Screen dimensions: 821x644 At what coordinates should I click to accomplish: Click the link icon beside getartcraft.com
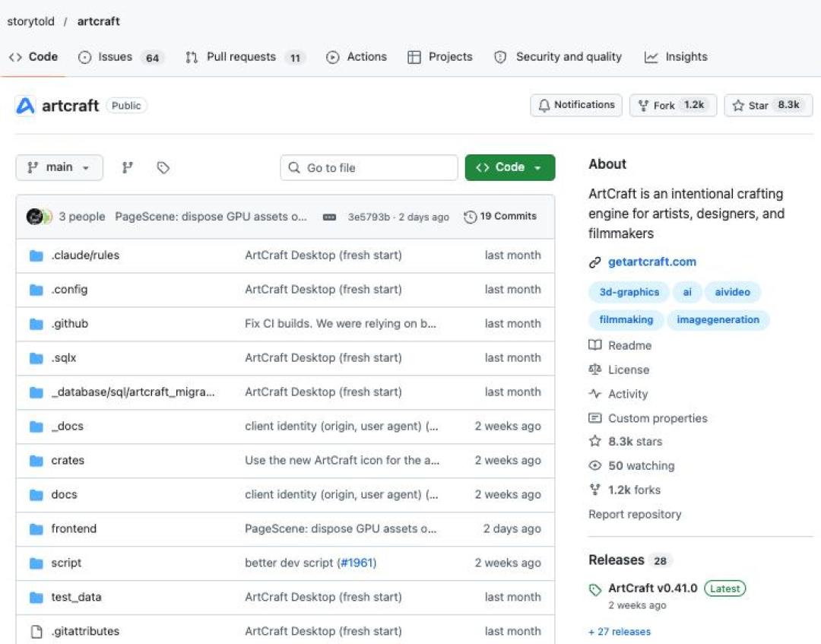coord(594,262)
